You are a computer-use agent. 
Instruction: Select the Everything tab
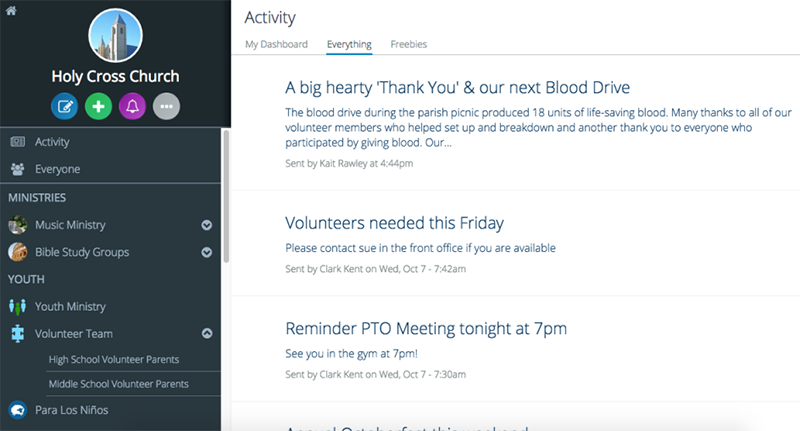click(349, 44)
